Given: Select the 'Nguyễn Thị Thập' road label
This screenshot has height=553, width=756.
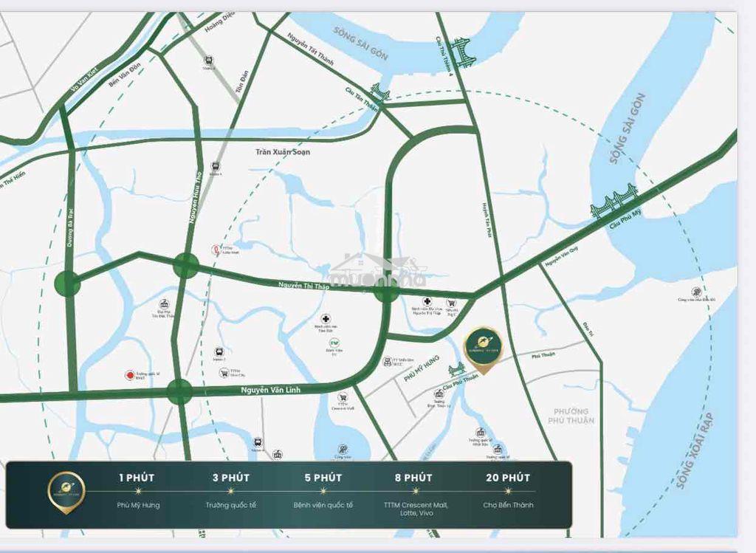Looking at the screenshot, I should (303, 286).
